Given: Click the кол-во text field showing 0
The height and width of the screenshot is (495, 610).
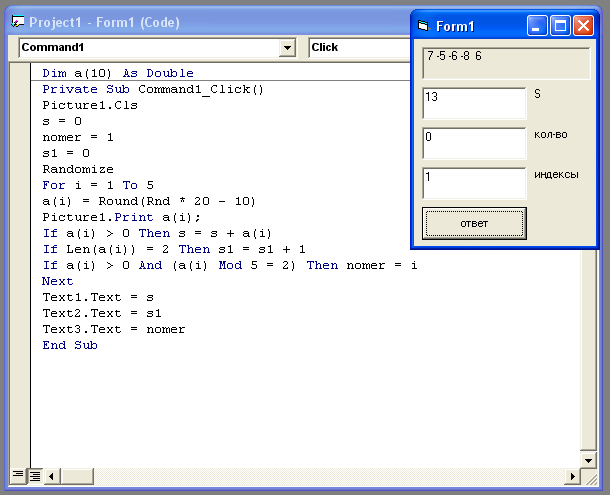Looking at the screenshot, I should click(474, 143).
